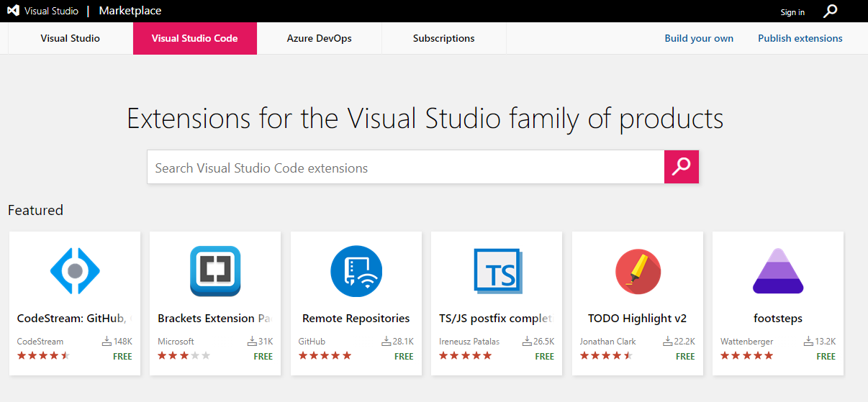Viewport: 868px width, 402px height.
Task: Click the download icon beside 28.1K
Action: point(386,341)
